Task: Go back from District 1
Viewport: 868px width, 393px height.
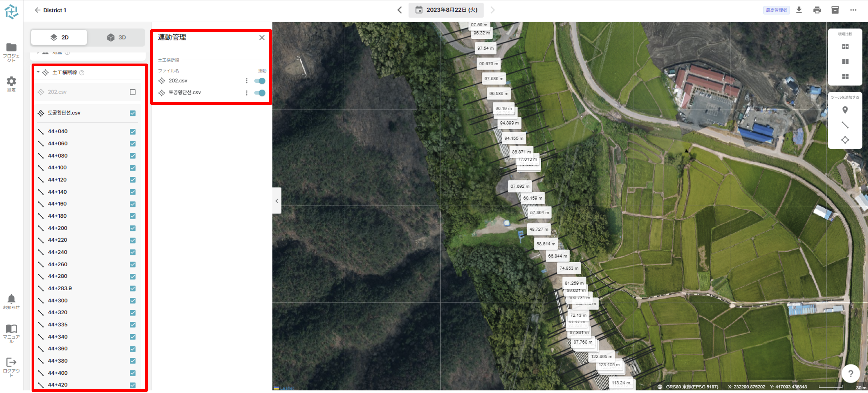Action: 37,10
